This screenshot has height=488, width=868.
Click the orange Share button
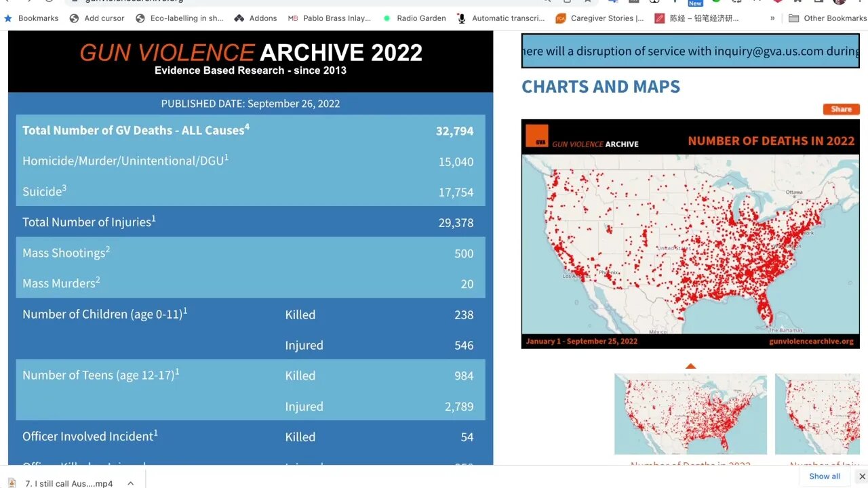click(x=841, y=109)
